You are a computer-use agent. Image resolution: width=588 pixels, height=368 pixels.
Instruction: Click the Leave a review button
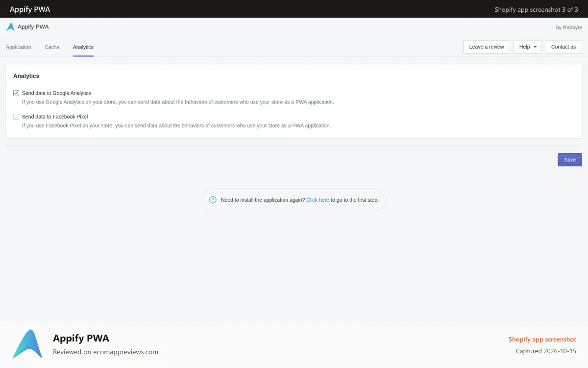pos(487,47)
